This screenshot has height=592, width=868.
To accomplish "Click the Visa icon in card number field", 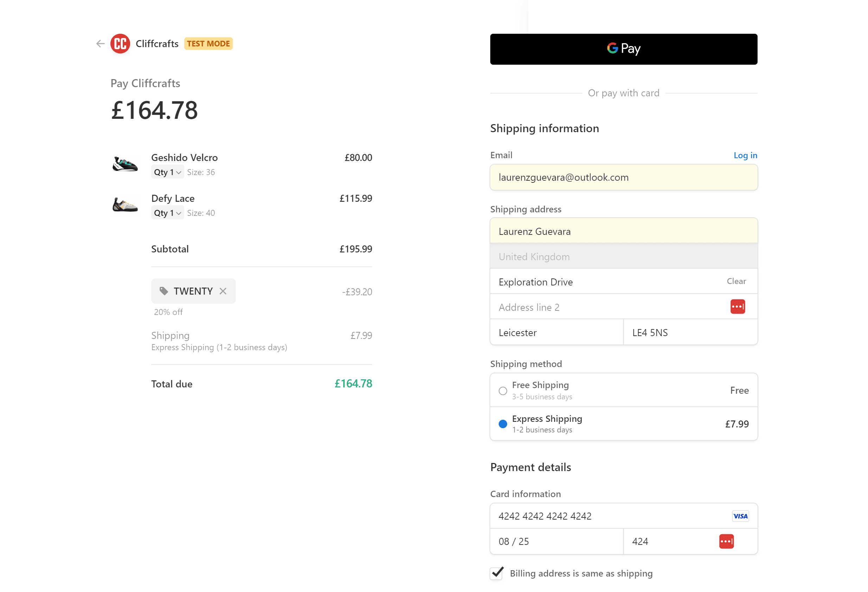I will pyautogui.click(x=740, y=516).
